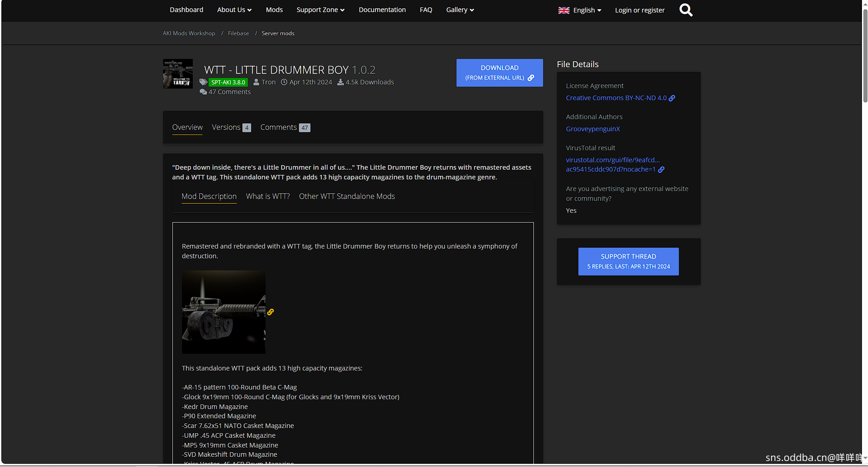Expand the About Us dropdown menu
The width and height of the screenshot is (868, 467).
coord(234,10)
